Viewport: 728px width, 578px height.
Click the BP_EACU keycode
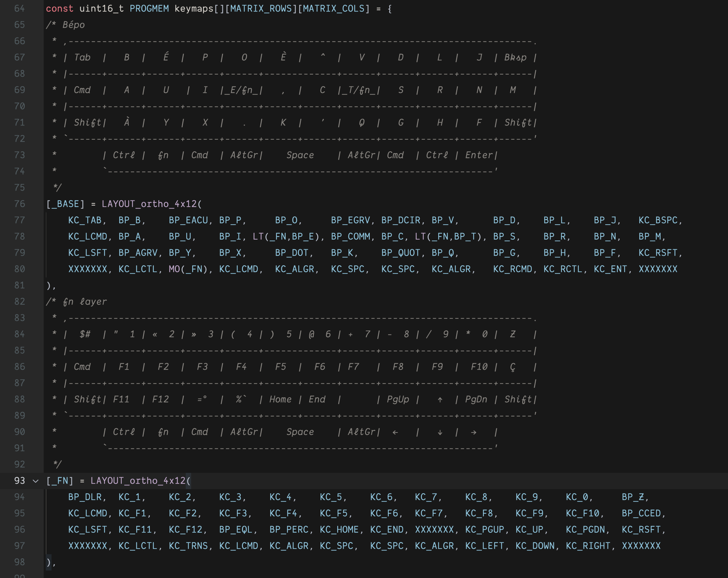(188, 220)
